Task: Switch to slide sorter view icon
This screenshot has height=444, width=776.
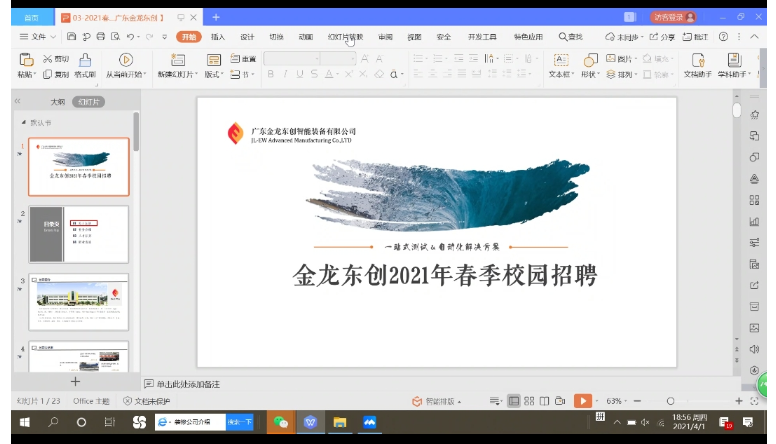Action: pyautogui.click(x=530, y=401)
